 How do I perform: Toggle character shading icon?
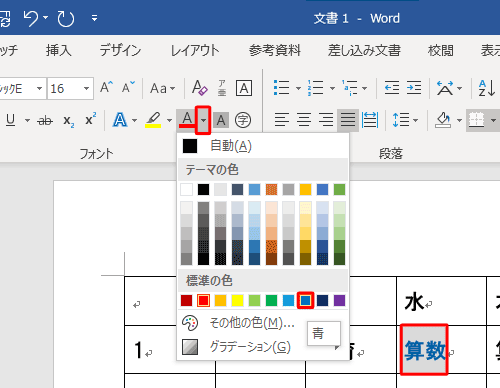[x=221, y=120]
